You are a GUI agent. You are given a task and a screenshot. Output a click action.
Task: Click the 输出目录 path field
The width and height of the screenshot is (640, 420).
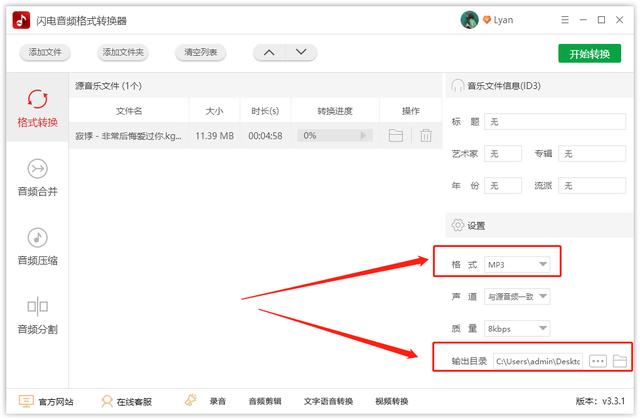pos(538,361)
